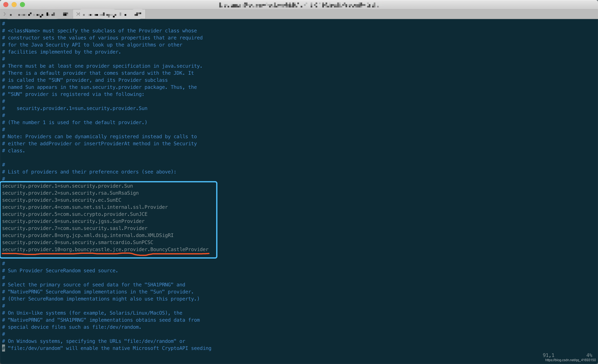The height and width of the screenshot is (364, 598).
Task: Click the commented example '# security.provider.1=sun.security.provider.Sun'
Action: (x=75, y=108)
